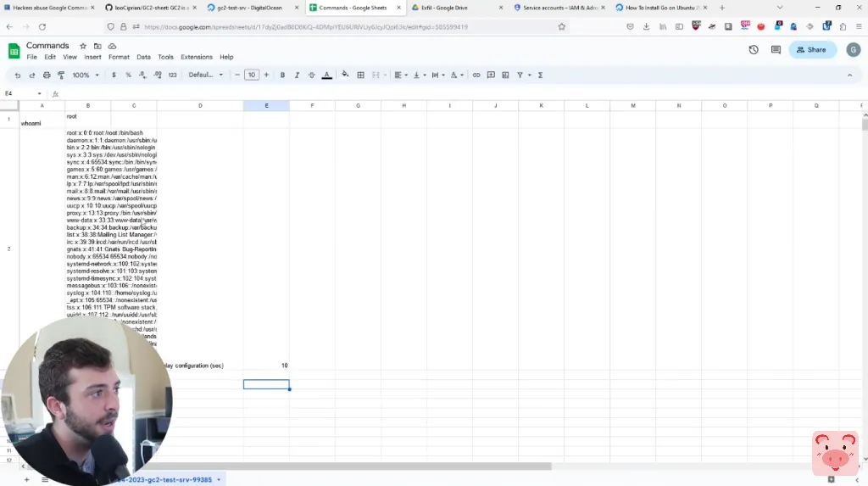The width and height of the screenshot is (868, 486).
Task: Select column E header
Action: coord(266,106)
